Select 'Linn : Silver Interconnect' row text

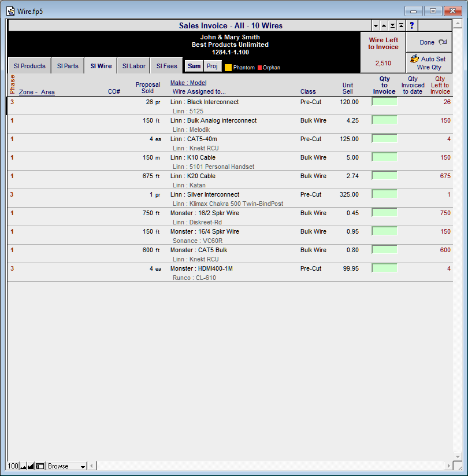point(205,194)
